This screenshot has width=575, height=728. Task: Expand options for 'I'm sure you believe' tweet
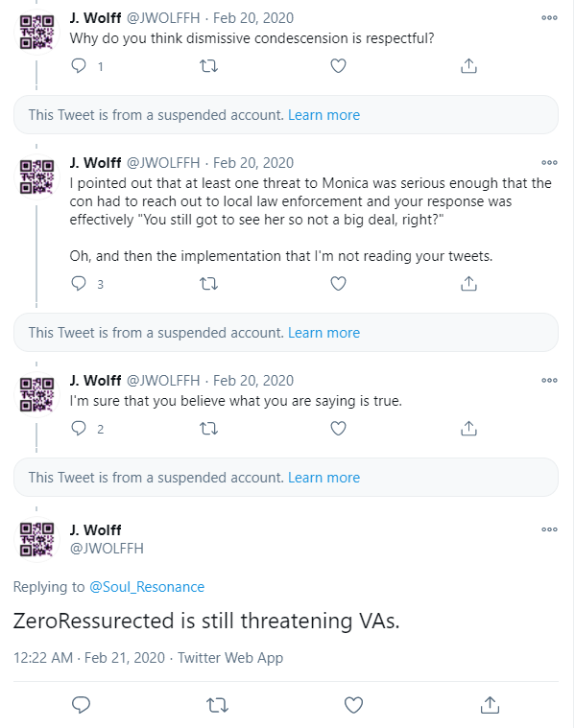coord(549,380)
